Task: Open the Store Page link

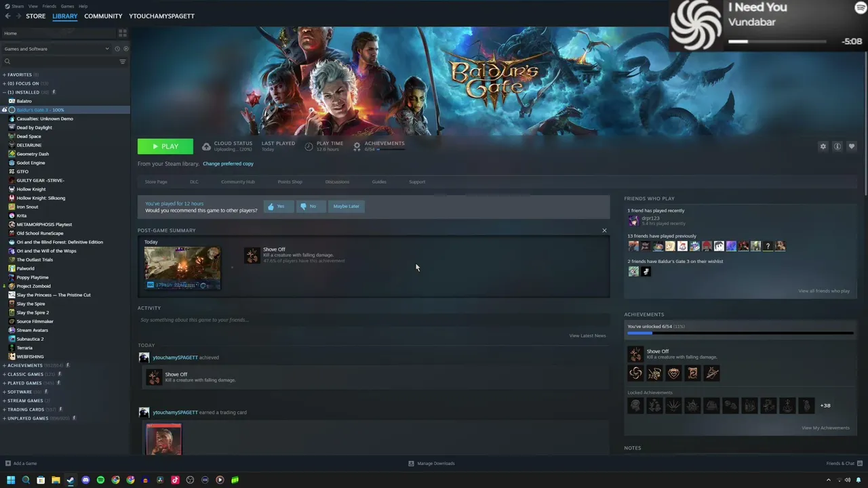Action: (156, 182)
